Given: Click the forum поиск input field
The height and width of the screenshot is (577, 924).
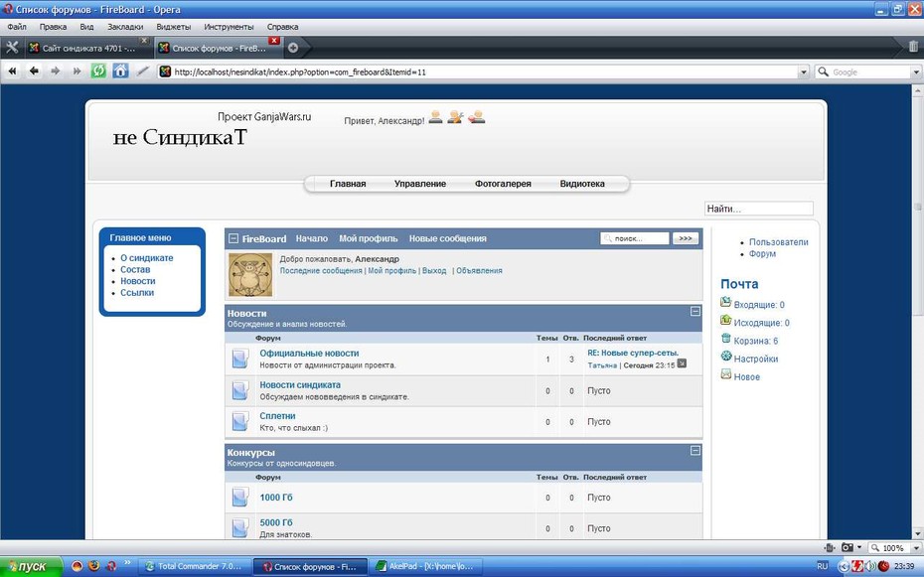Looking at the screenshot, I should coord(635,238).
